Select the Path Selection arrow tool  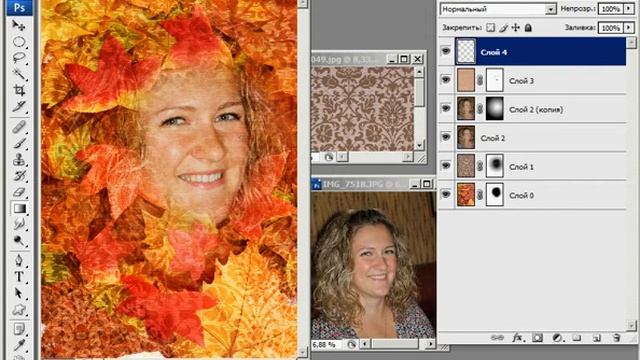19,293
